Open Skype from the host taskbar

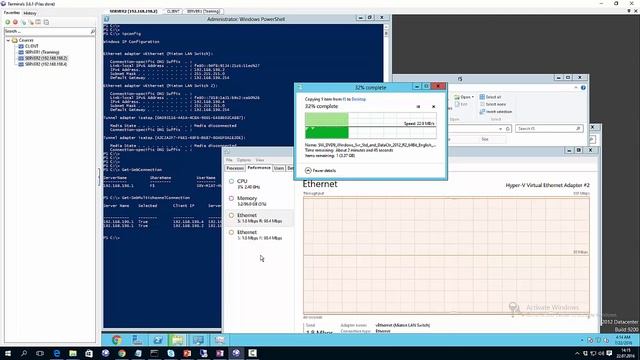(171, 353)
